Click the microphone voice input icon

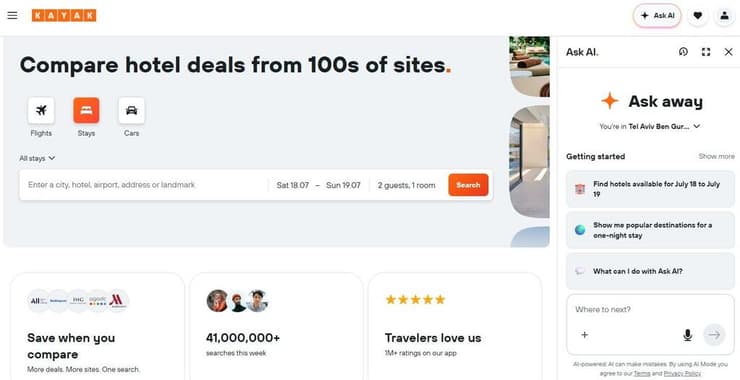(688, 335)
